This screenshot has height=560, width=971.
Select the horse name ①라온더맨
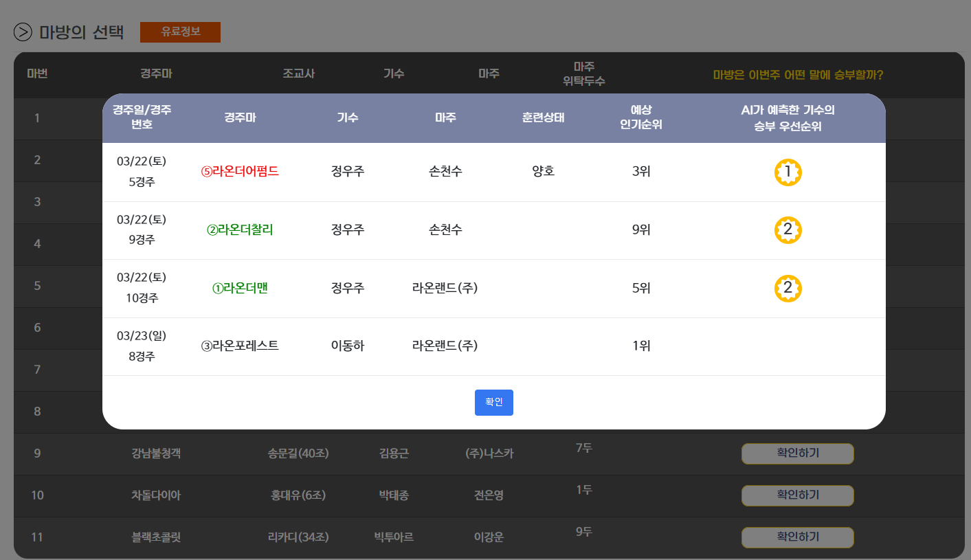pyautogui.click(x=240, y=289)
